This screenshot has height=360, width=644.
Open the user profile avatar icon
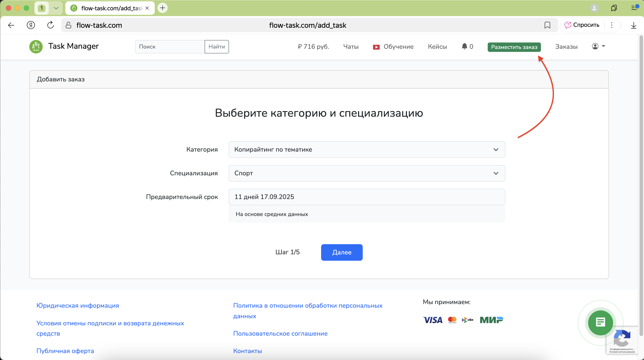[595, 46]
